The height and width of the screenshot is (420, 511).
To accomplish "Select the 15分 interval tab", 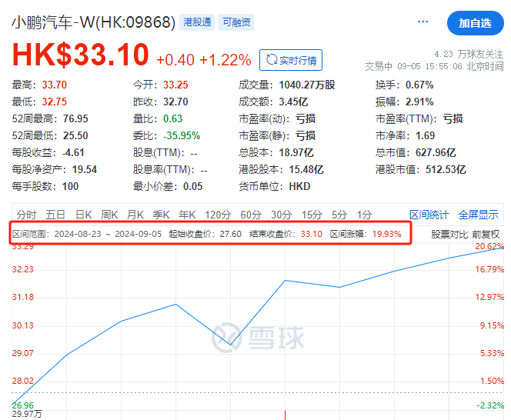I will [312, 215].
